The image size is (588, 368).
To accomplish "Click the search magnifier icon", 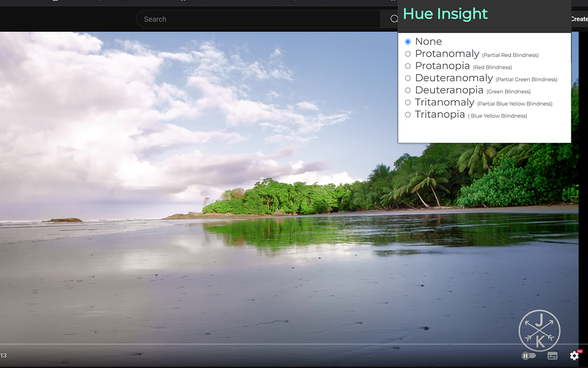I will tap(394, 19).
